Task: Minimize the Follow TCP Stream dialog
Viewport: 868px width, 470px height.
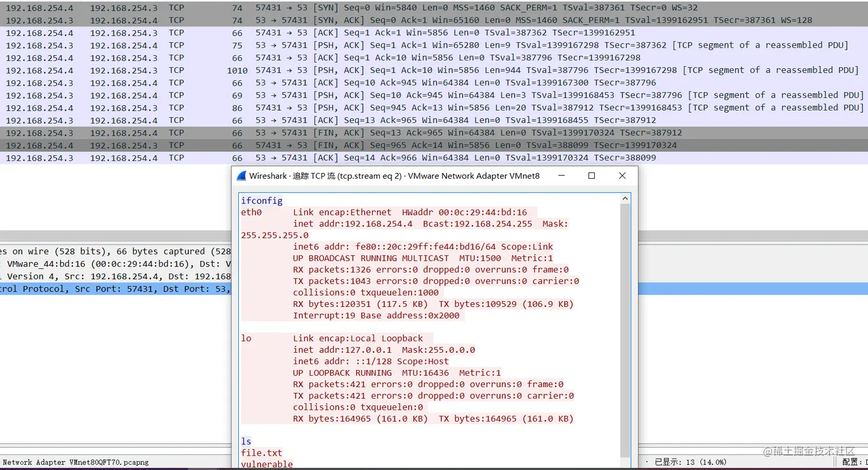Action: 561,176
